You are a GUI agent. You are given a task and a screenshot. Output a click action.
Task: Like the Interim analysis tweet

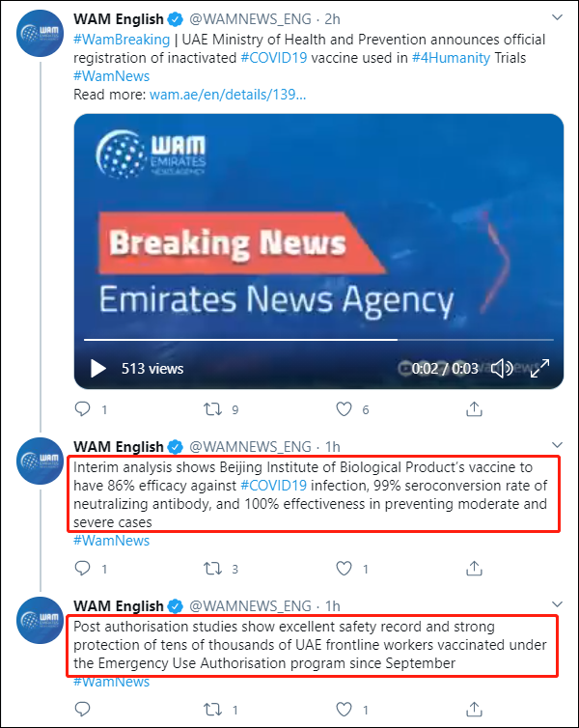click(344, 569)
